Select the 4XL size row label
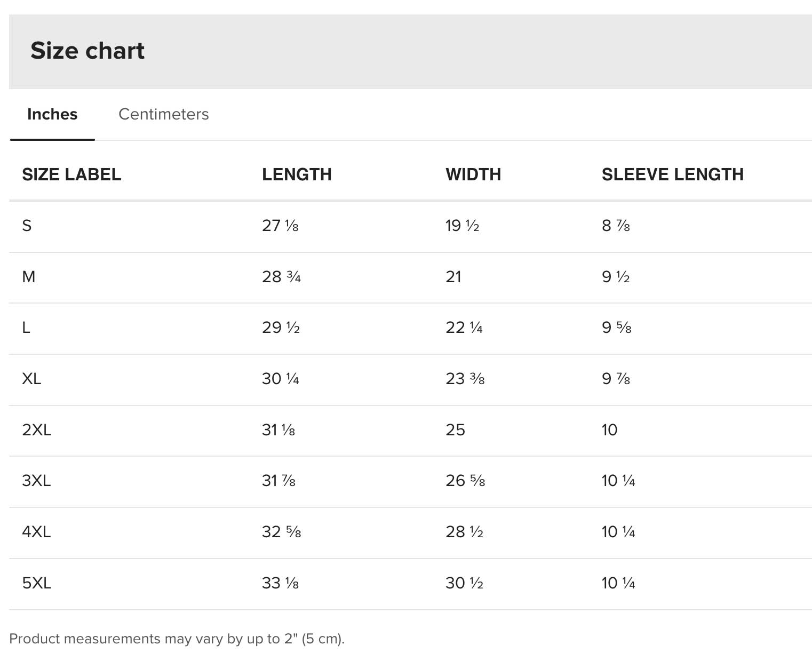This screenshot has height=669, width=812. pos(36,532)
